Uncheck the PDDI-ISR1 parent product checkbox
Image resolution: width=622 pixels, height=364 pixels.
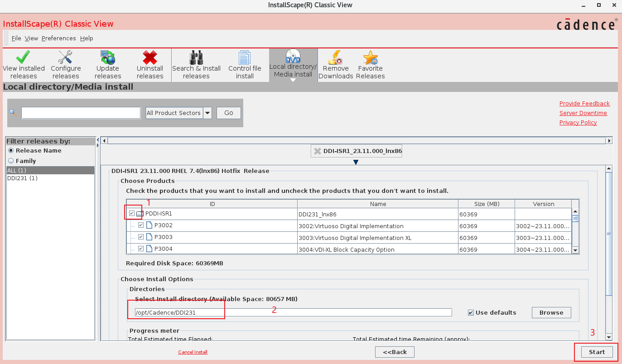[132, 213]
